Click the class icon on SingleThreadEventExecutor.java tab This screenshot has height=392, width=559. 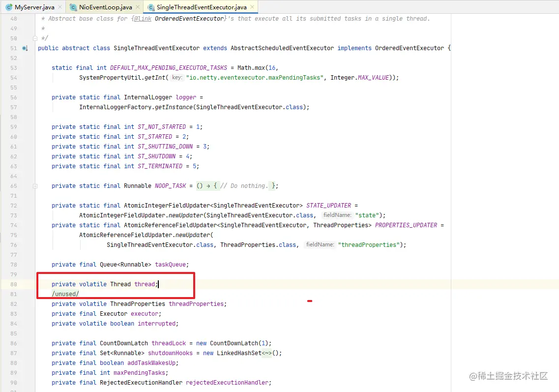(x=151, y=7)
